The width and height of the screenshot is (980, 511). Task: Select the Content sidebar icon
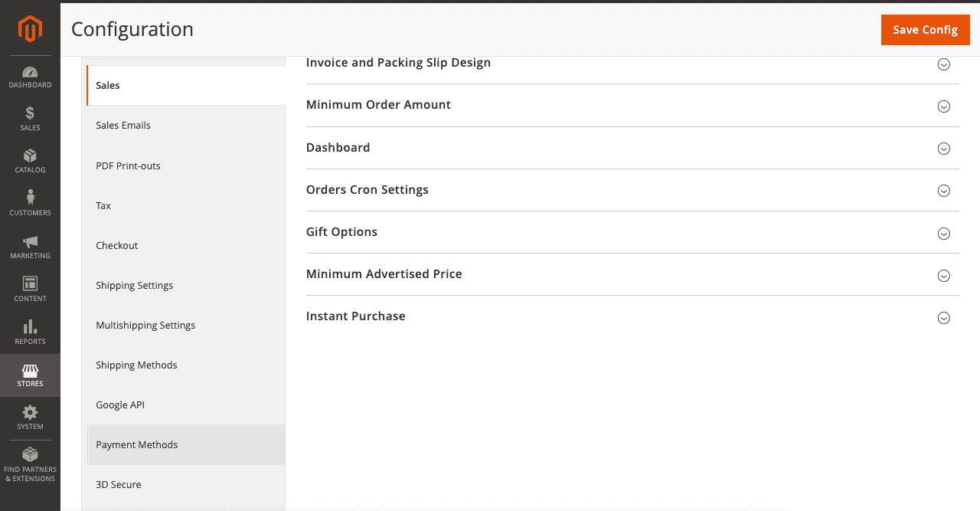(30, 289)
